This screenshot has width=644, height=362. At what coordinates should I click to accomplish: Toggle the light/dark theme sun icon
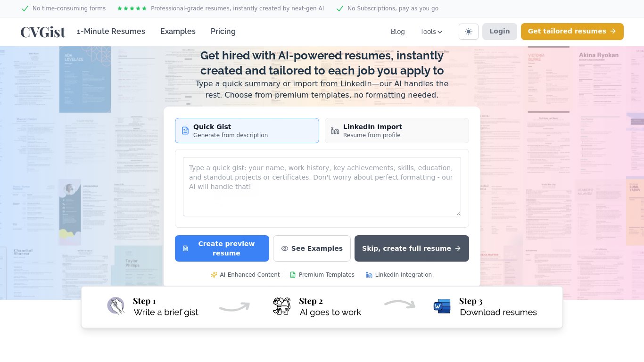coord(469,32)
